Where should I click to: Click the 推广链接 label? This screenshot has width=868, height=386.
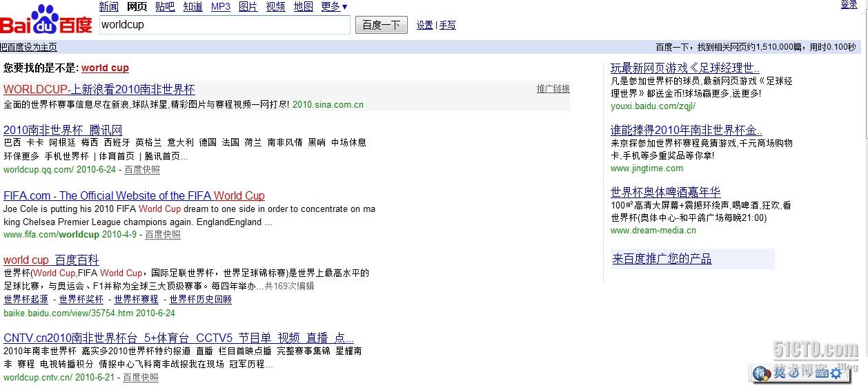[553, 88]
